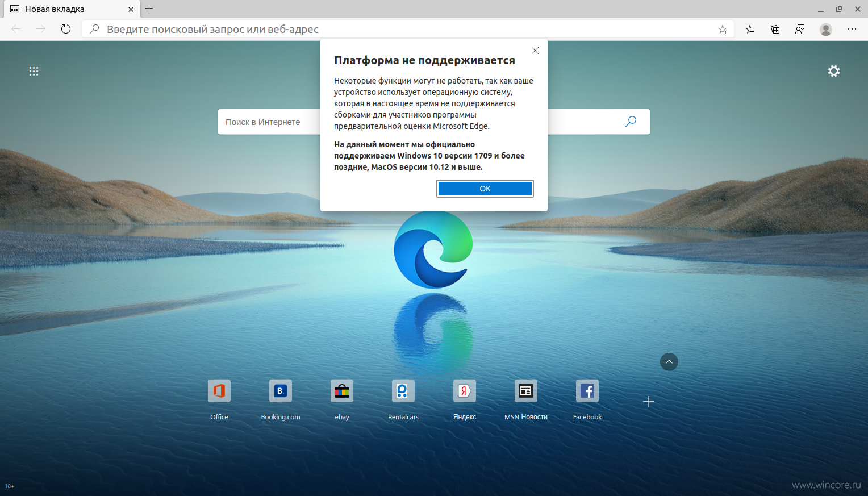Open the user profile avatar

point(826,30)
